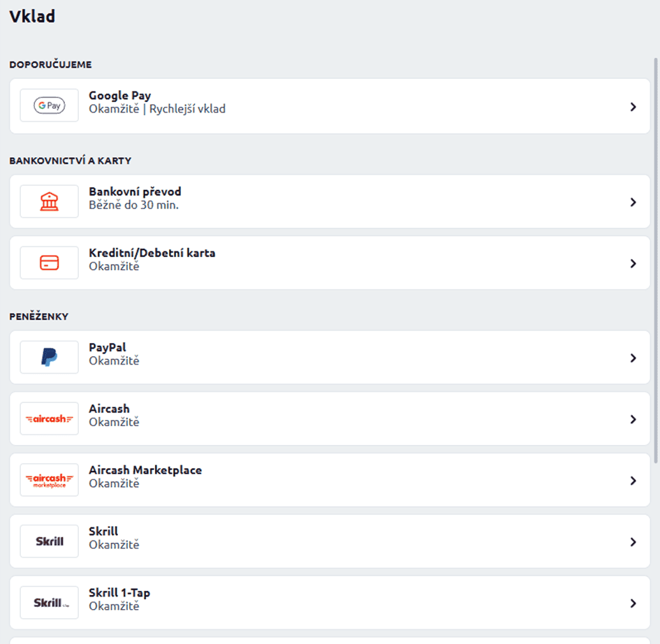Viewport: 660px width, 644px height.
Task: Open Google Pay via its right chevron
Action: [x=633, y=107]
